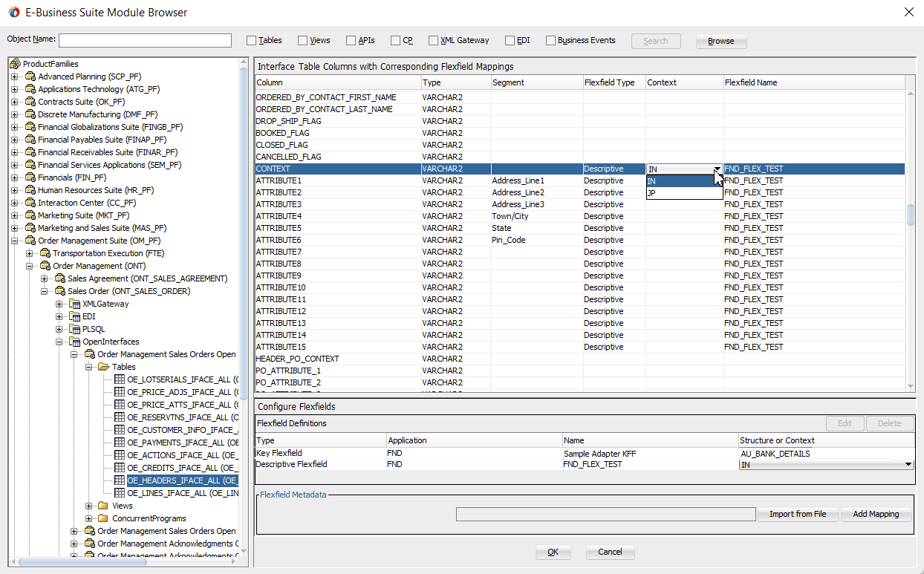
Task: Click the Financial Payables Suite folder icon
Action: 30,140
